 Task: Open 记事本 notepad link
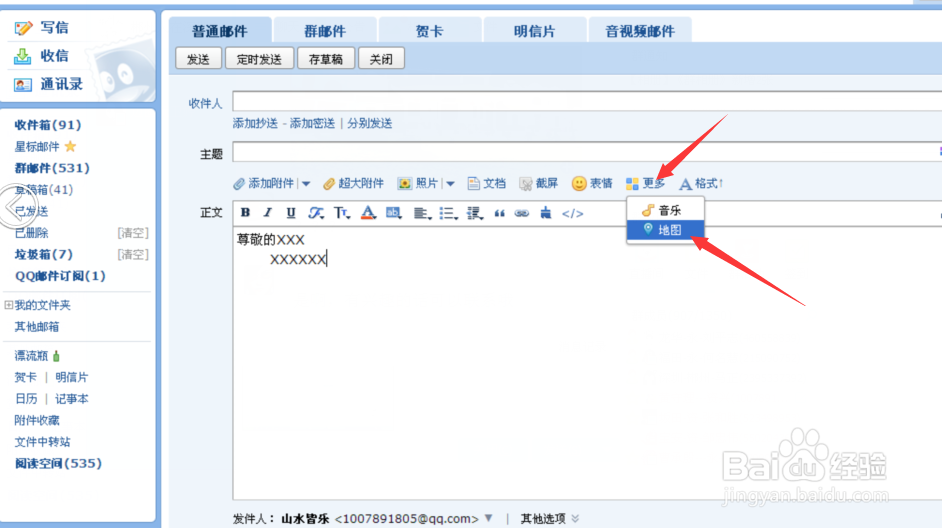pos(71,399)
